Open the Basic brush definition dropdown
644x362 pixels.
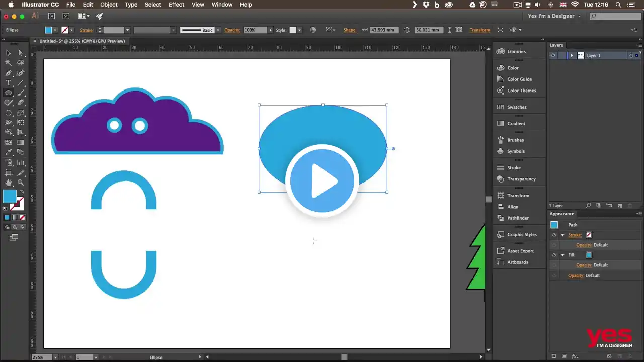pos(217,30)
